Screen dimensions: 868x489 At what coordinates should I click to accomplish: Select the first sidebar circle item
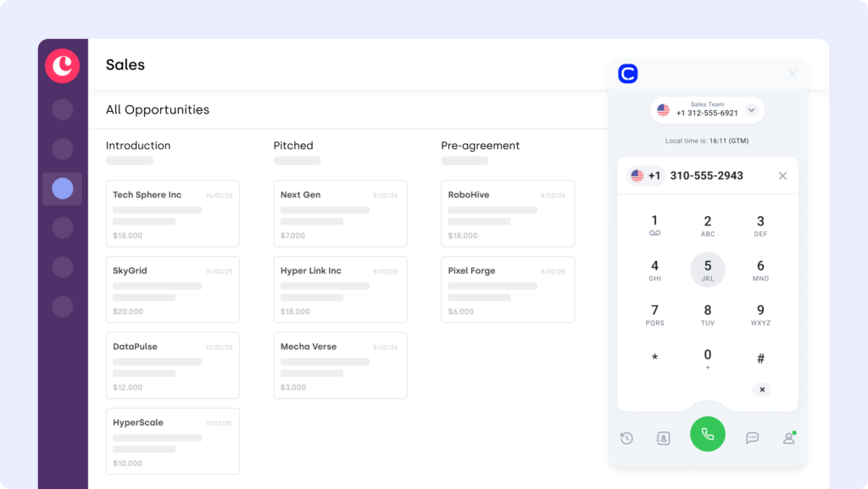pyautogui.click(x=63, y=109)
